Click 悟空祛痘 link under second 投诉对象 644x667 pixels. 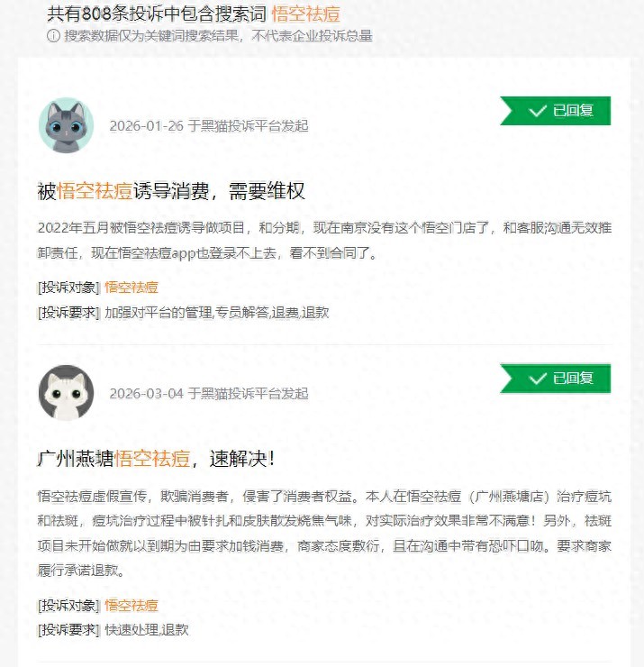(x=132, y=606)
